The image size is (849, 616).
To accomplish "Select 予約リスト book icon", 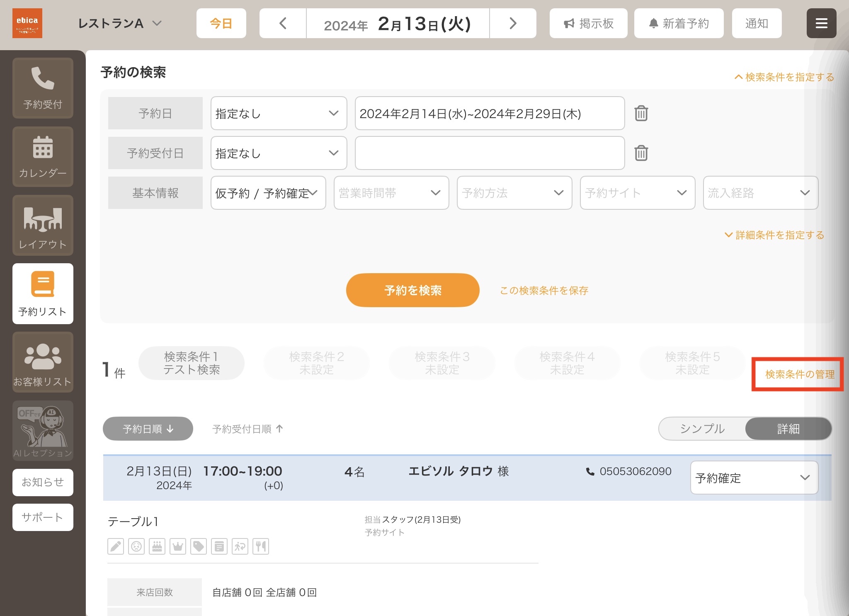I will (43, 293).
